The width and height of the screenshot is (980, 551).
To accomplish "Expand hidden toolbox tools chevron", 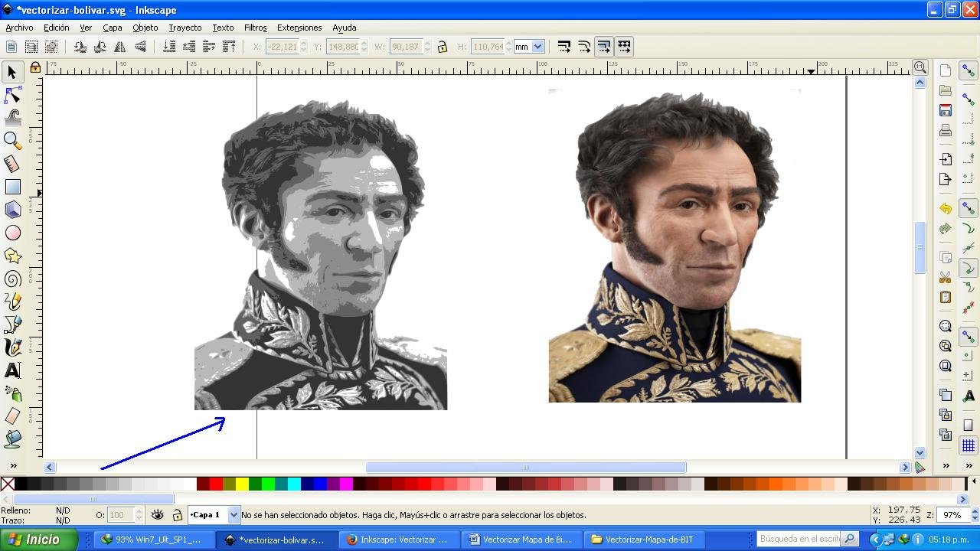I will (12, 465).
